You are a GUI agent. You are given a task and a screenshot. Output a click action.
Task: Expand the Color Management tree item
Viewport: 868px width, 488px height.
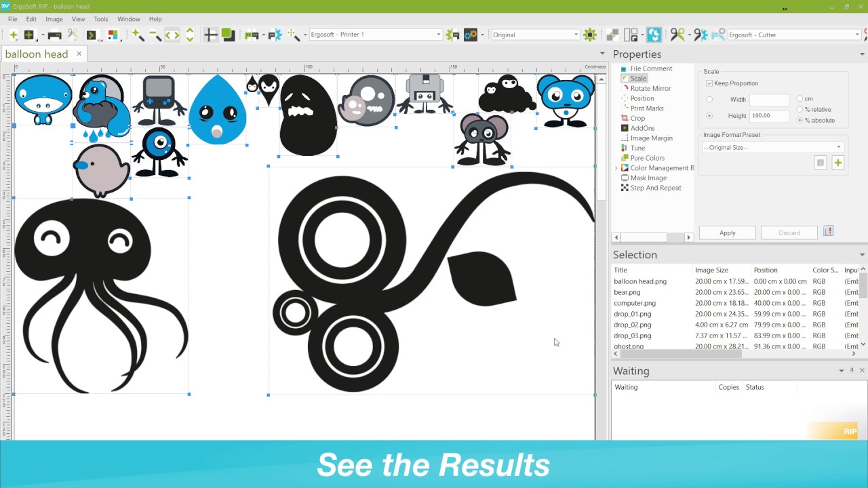tap(616, 168)
